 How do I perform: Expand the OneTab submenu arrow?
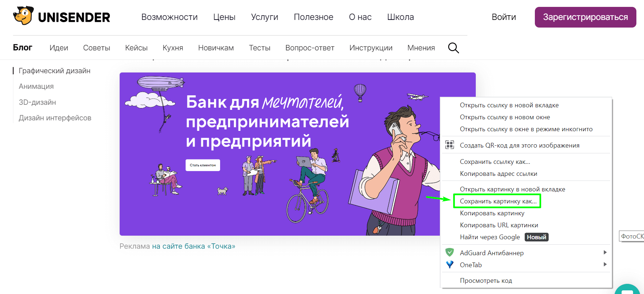coord(605,264)
